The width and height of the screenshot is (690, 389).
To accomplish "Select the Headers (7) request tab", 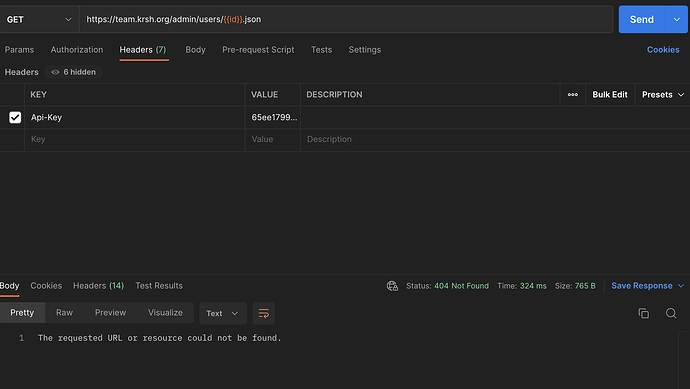I will pyautogui.click(x=143, y=50).
